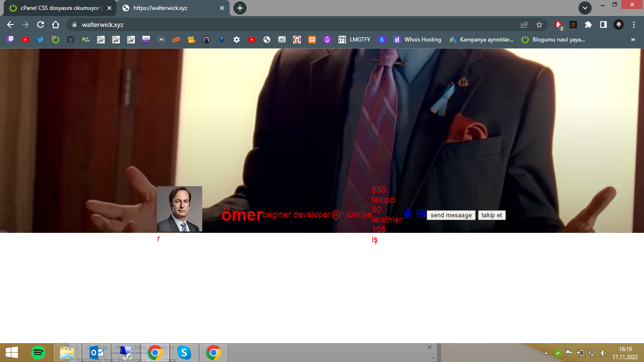Open the gear settings bookmark
The image size is (644, 362).
tap(237, 40)
